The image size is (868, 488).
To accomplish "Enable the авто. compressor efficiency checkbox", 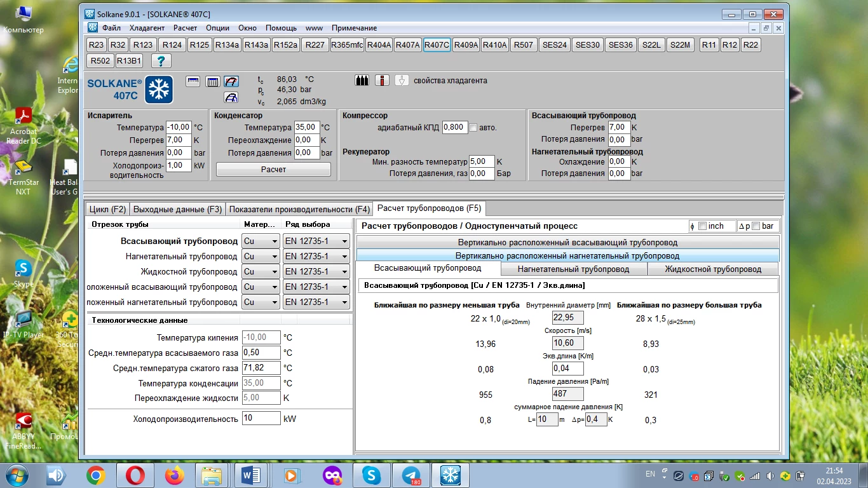I will (x=473, y=128).
